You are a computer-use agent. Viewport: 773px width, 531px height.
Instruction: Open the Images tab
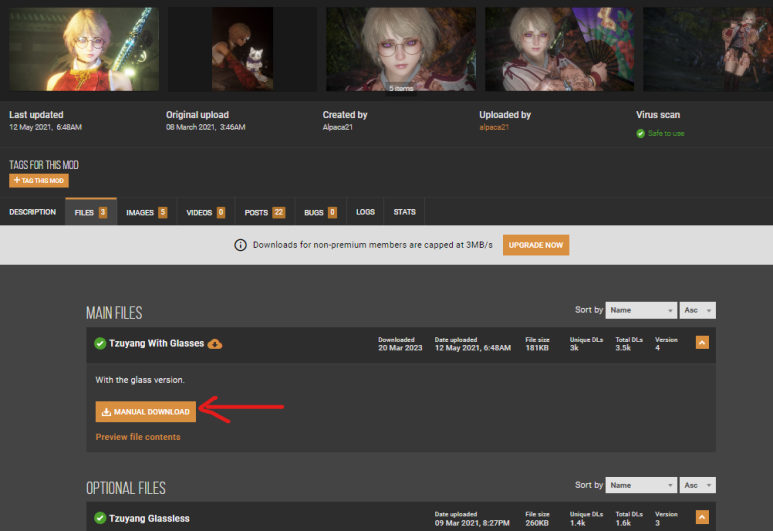147,212
